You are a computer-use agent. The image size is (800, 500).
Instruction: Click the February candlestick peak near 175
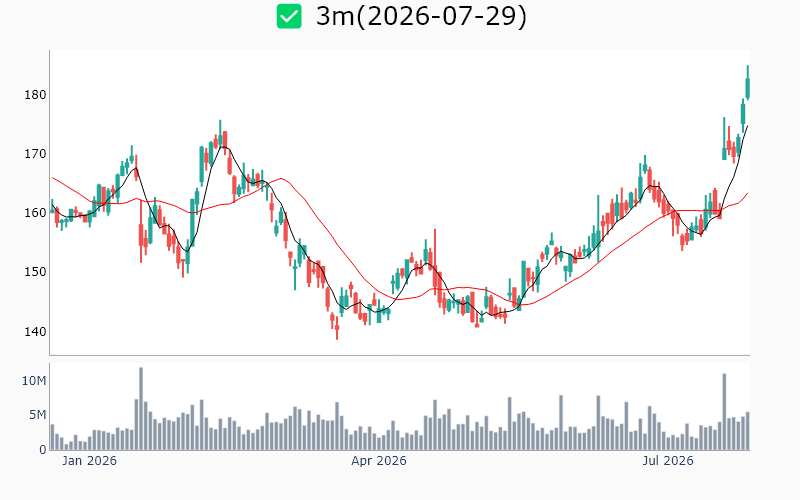click(220, 134)
